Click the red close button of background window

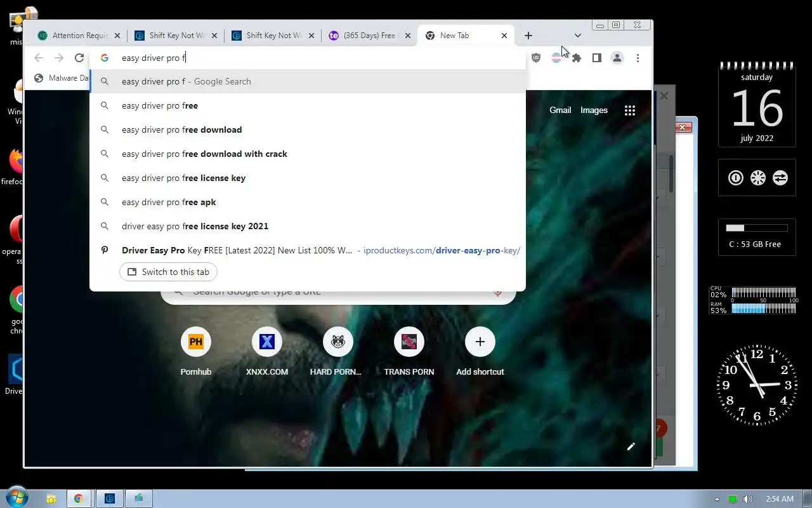[x=683, y=127]
